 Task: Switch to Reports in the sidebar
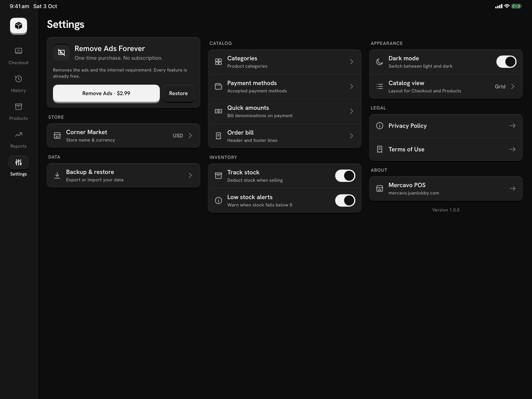pyautogui.click(x=19, y=140)
